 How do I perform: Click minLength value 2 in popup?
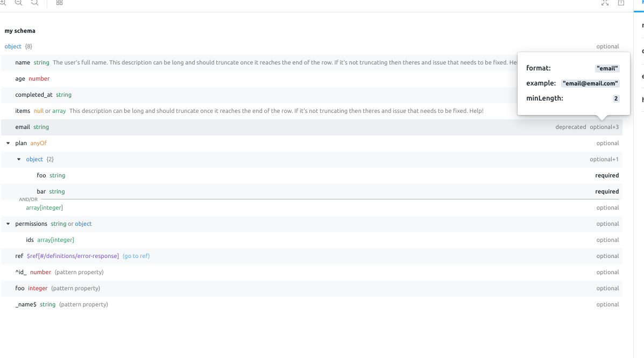click(x=615, y=98)
